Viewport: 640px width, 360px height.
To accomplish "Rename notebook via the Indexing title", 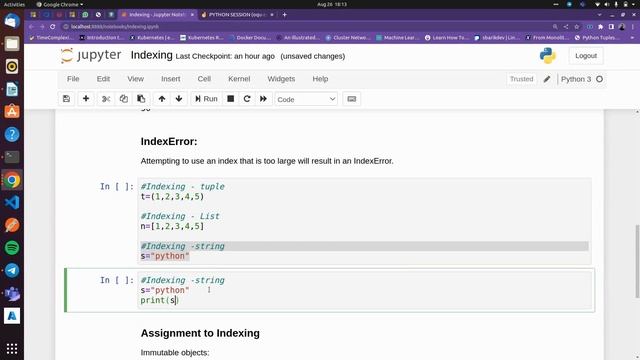I will tap(152, 55).
